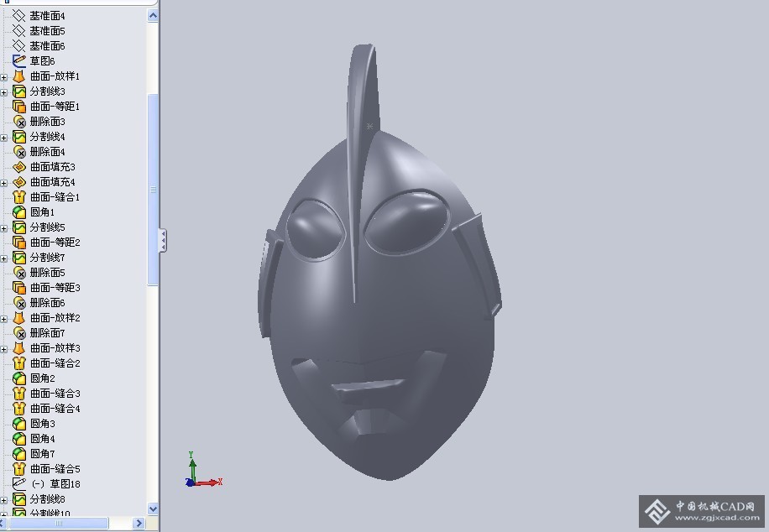Select the 圆角2 fillet icon
The image size is (769, 532).
(18, 378)
